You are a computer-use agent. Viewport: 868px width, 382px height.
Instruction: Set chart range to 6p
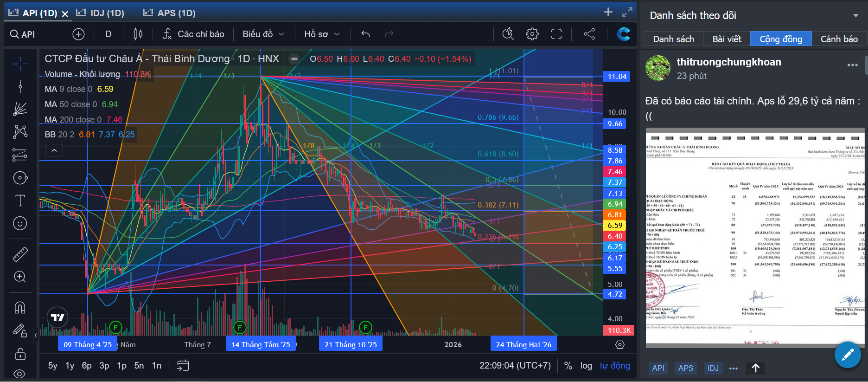(x=87, y=365)
